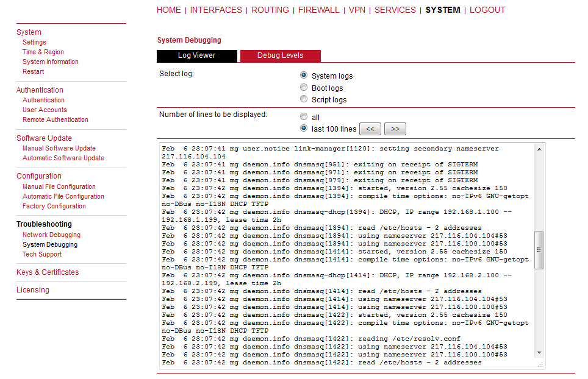Image resolution: width=588 pixels, height=379 pixels.
Task: Click the 'reading /etc/resolv.conf' log line
Action: coord(311,339)
